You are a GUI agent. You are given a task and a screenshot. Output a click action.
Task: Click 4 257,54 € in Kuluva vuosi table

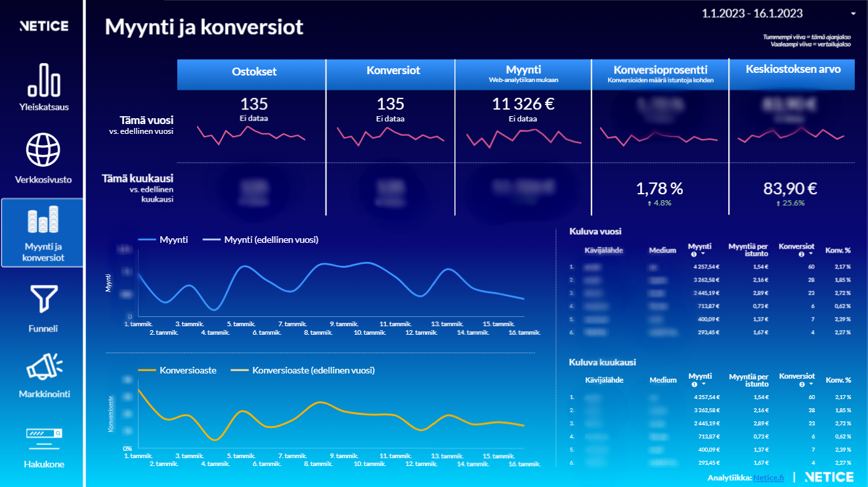(706, 267)
